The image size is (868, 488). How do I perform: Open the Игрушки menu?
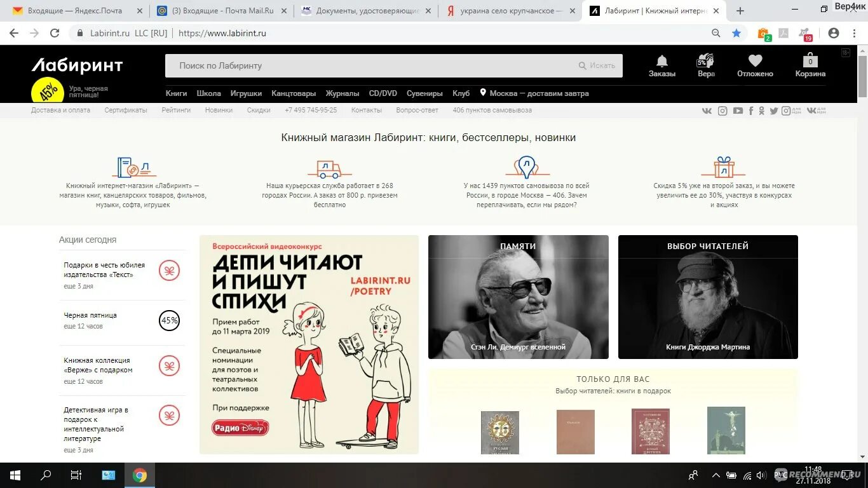(246, 93)
